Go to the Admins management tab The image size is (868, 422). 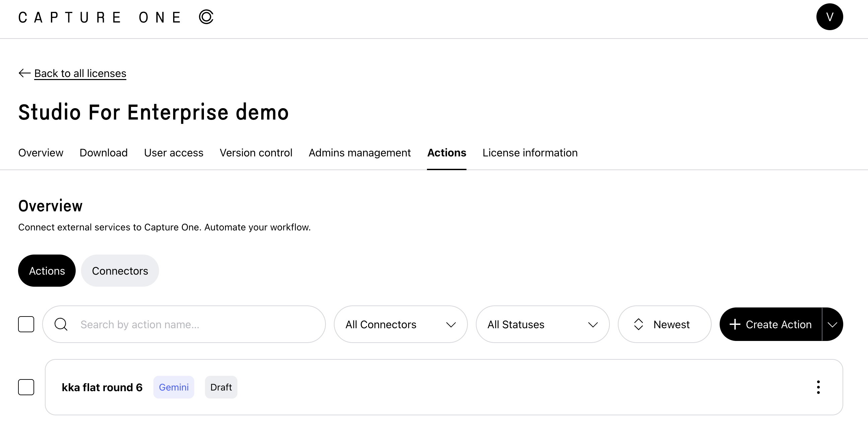(x=360, y=153)
